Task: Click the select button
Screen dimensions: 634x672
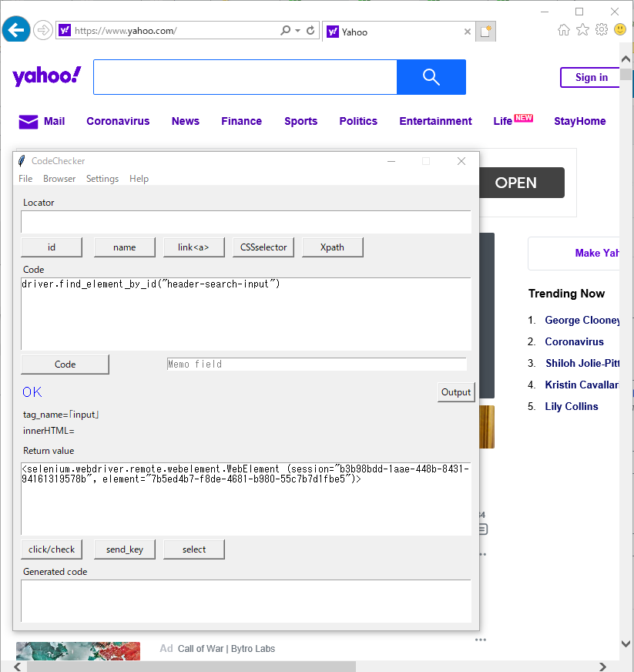Action: click(x=193, y=549)
